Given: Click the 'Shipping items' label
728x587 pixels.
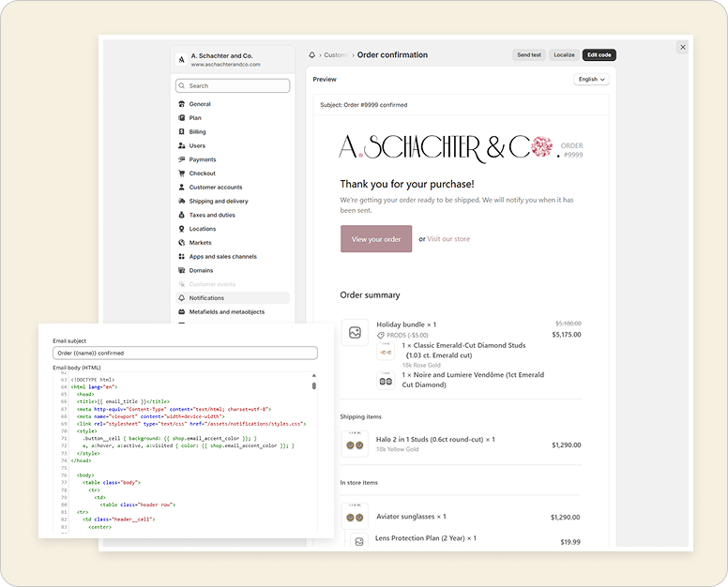Looking at the screenshot, I should coord(361,416).
